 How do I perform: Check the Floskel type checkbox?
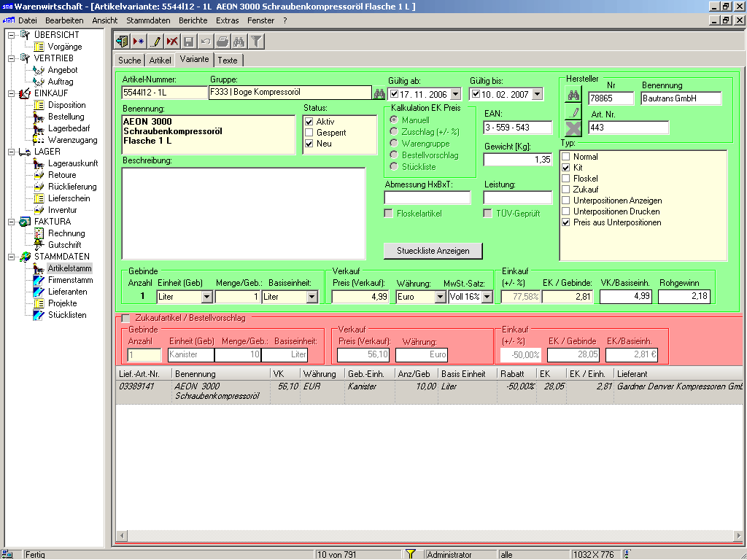click(x=565, y=179)
